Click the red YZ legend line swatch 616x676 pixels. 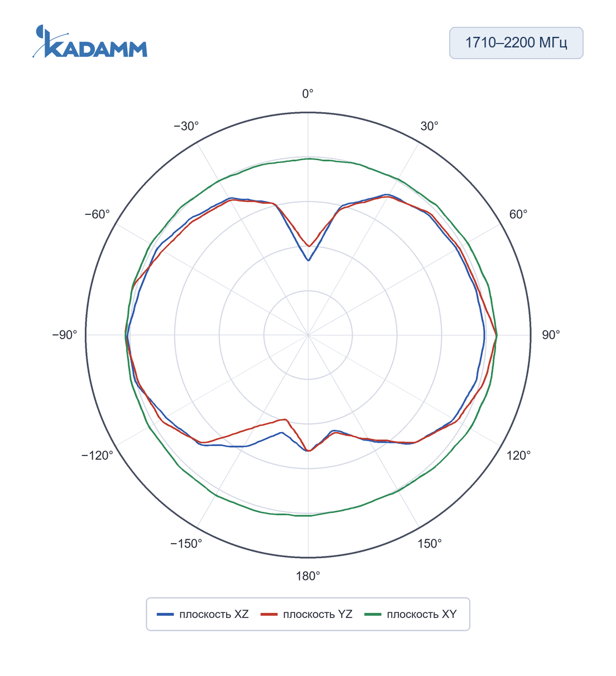(269, 615)
